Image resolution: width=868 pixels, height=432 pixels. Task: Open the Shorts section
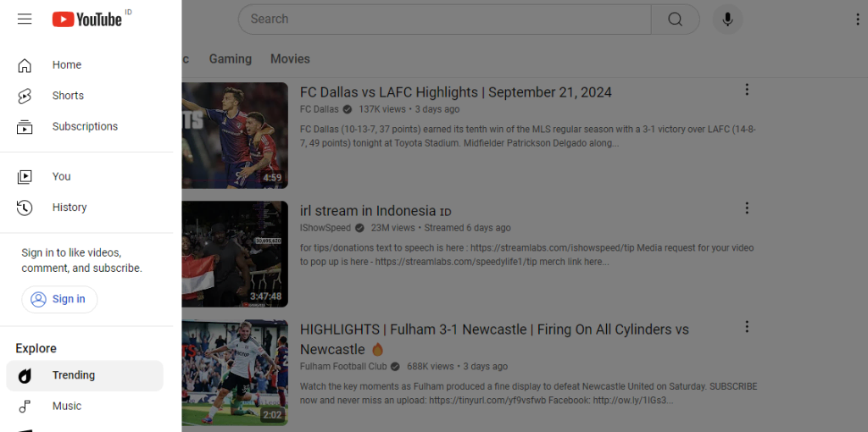coord(68,96)
